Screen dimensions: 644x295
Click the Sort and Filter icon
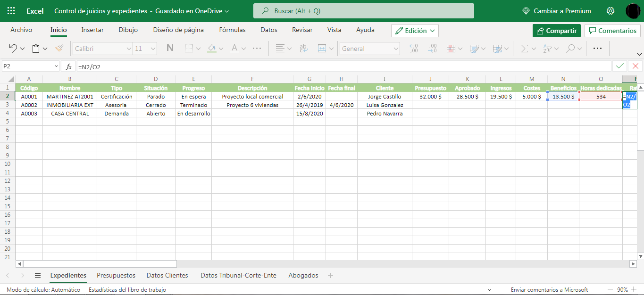pyautogui.click(x=547, y=48)
